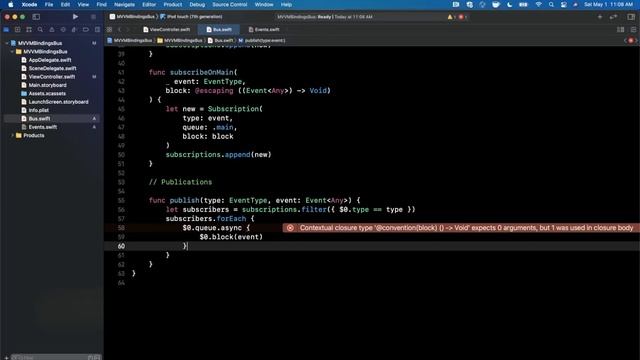Open the scheme selector MVVMBindingsBus
This screenshot has width=640, height=360.
click(x=133, y=17)
